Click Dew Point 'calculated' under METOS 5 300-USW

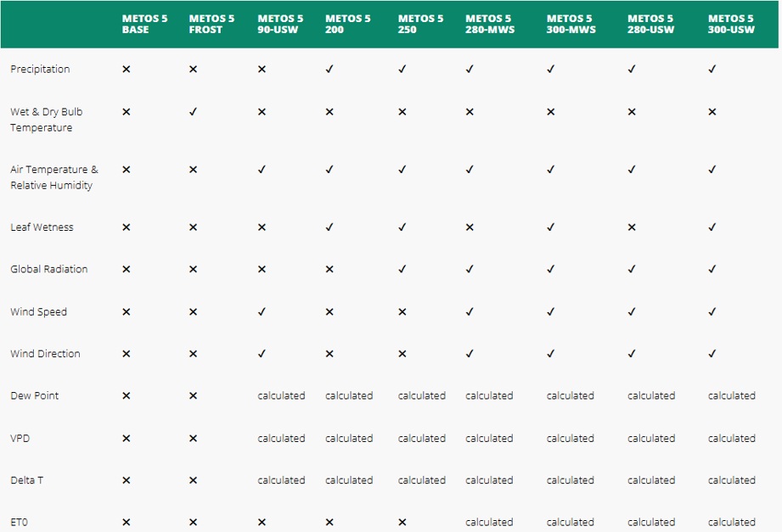[x=732, y=396]
